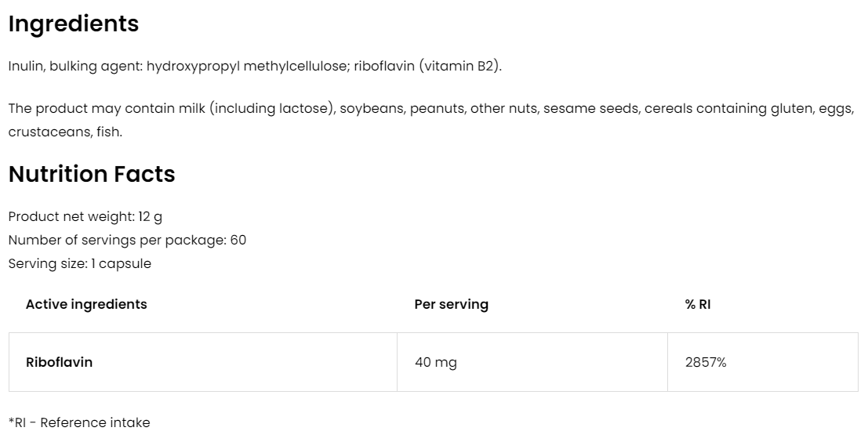Click the word Inulin in the ingredients list
The width and height of the screenshot is (868, 442).
point(27,66)
